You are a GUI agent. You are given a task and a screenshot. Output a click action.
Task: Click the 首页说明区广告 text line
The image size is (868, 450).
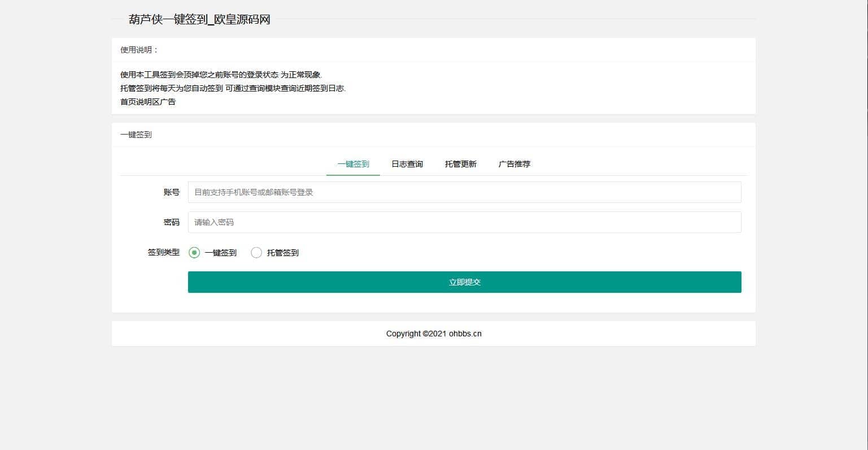pyautogui.click(x=148, y=102)
